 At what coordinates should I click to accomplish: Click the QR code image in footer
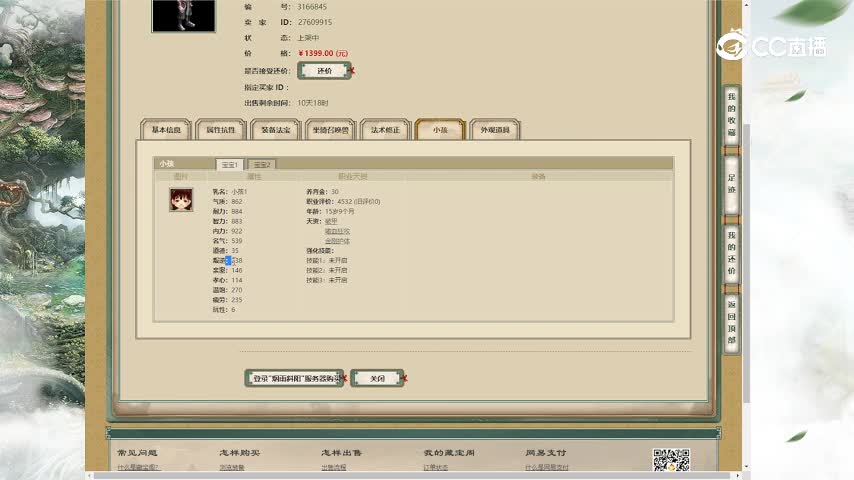tap(671, 460)
